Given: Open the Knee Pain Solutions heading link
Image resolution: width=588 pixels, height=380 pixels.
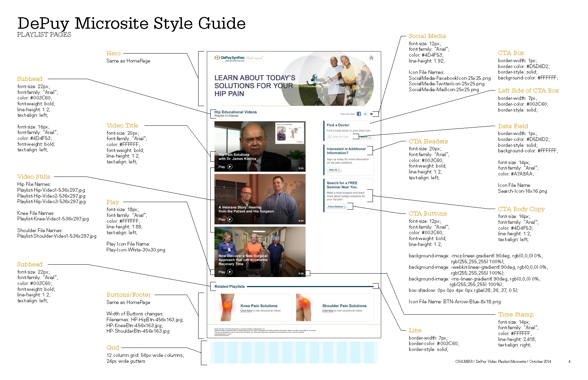Looking at the screenshot, I should click(x=259, y=306).
